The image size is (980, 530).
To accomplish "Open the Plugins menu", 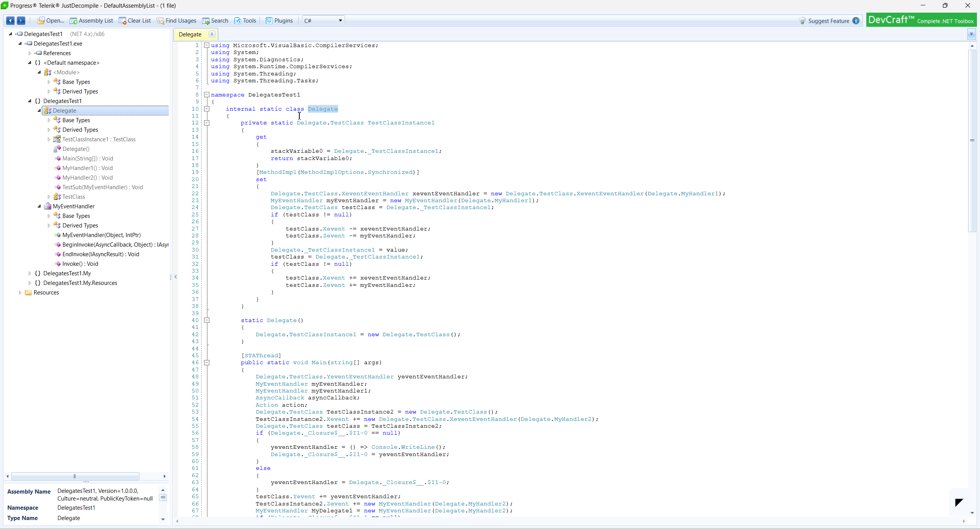I will click(x=279, y=21).
